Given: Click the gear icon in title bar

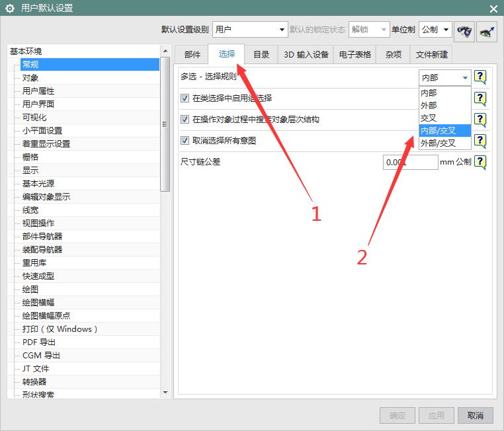Looking at the screenshot, I should (10, 8).
